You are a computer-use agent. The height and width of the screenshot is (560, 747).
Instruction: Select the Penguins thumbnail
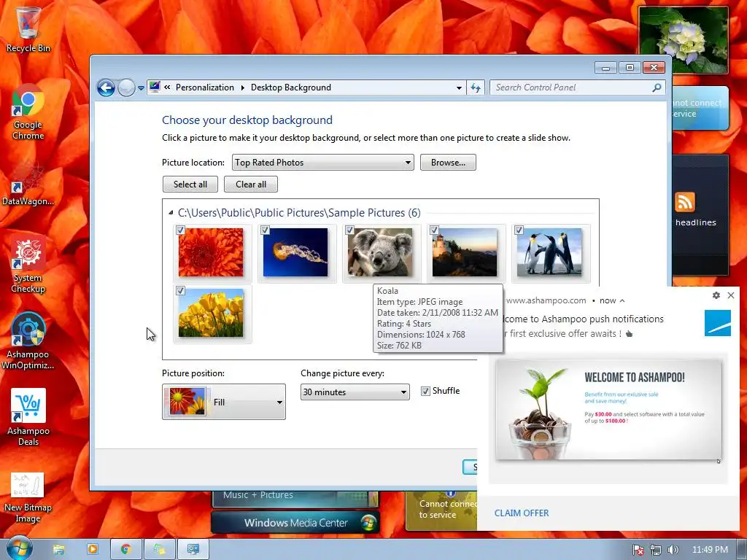[x=549, y=252]
